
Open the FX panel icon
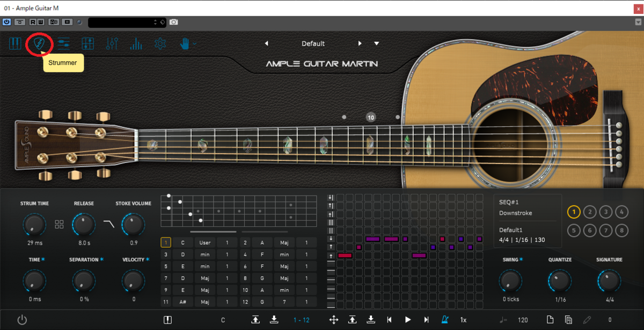(x=87, y=44)
